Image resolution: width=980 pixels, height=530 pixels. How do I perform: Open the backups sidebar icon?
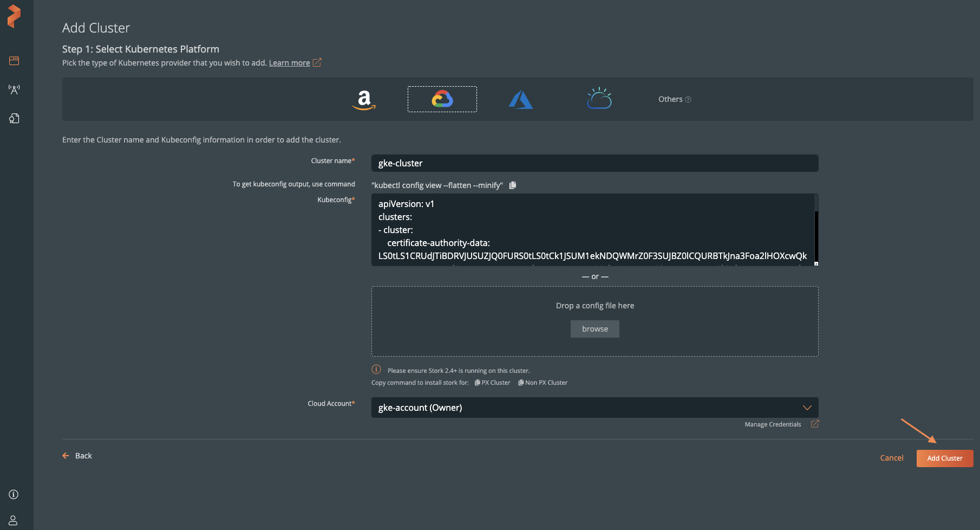(14, 118)
